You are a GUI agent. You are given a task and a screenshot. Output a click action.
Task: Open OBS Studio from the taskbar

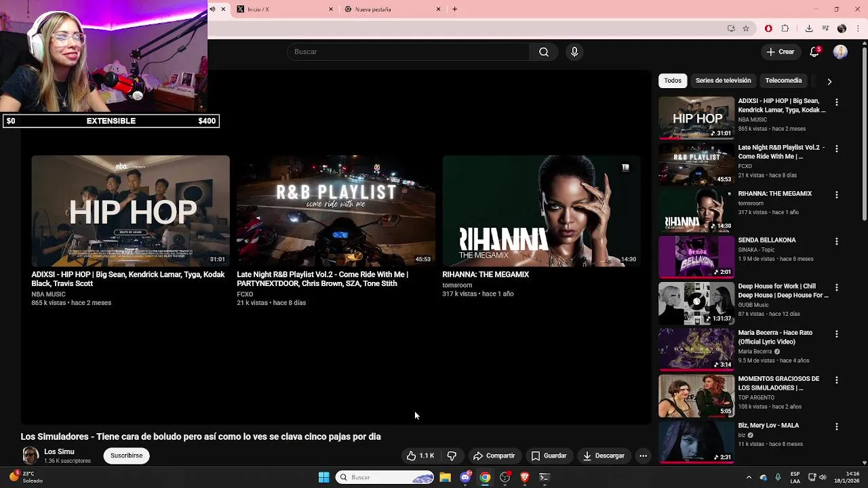pos(505,477)
